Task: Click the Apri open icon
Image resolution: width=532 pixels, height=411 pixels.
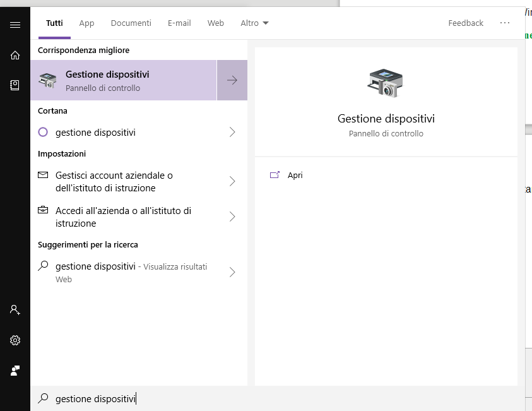Action: (275, 175)
